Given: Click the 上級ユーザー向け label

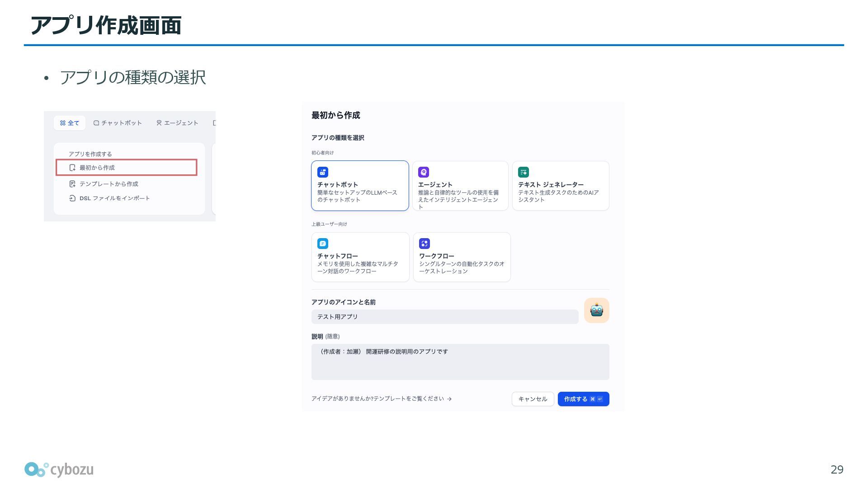Looking at the screenshot, I should [x=329, y=224].
